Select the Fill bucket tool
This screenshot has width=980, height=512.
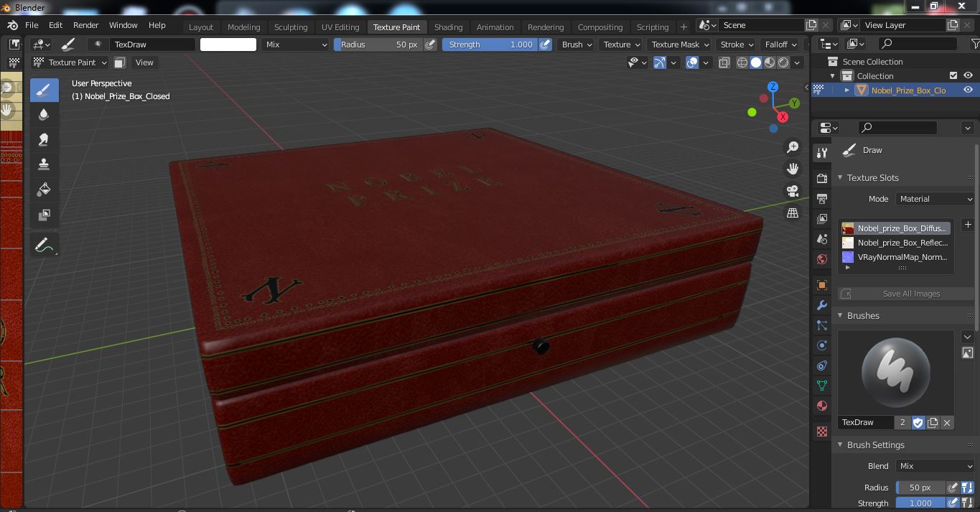click(44, 190)
